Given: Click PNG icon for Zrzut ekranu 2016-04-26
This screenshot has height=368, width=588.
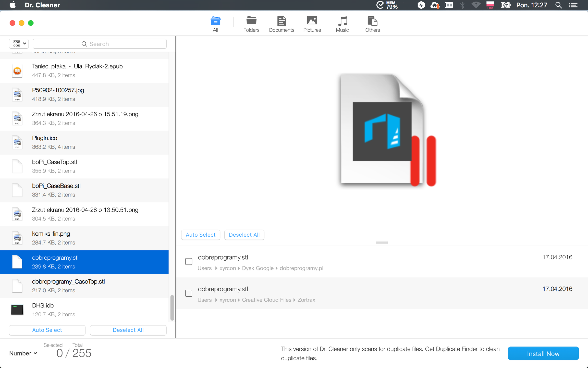Looking at the screenshot, I should [x=17, y=119].
